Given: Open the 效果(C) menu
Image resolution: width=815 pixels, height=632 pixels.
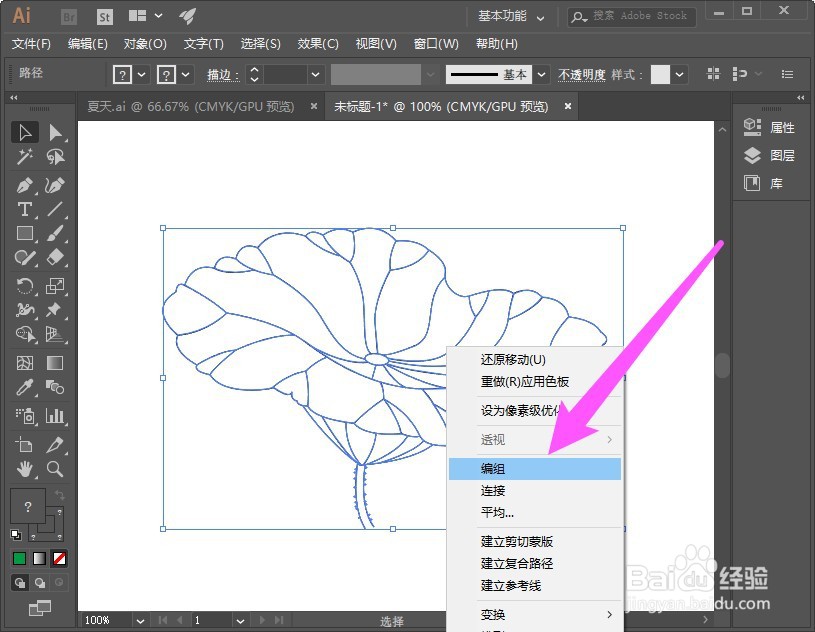Looking at the screenshot, I should point(318,44).
